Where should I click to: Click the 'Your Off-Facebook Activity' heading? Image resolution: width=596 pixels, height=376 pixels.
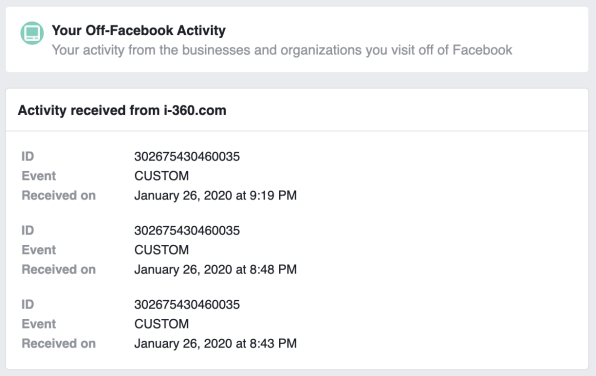coord(138,30)
